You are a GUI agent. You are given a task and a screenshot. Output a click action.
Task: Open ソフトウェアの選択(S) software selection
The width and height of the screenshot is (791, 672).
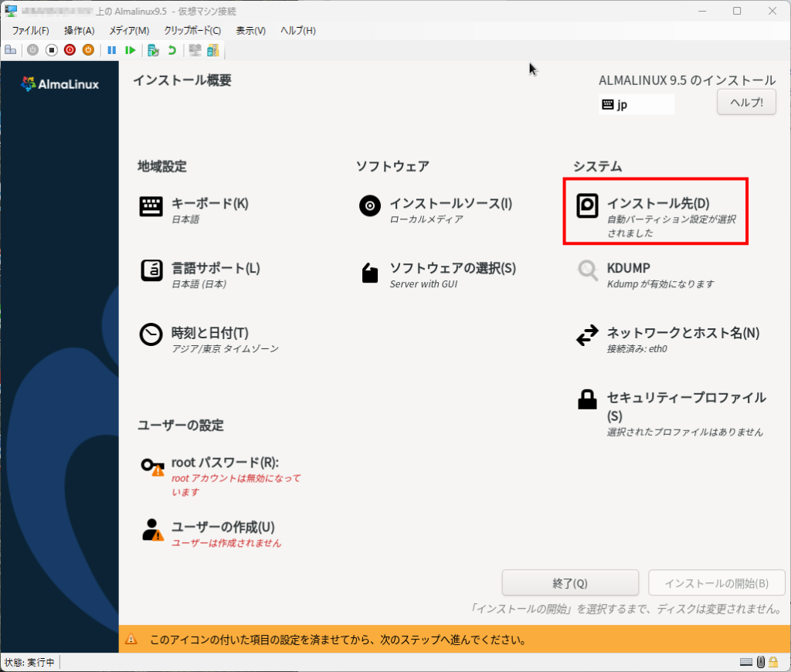point(452,269)
